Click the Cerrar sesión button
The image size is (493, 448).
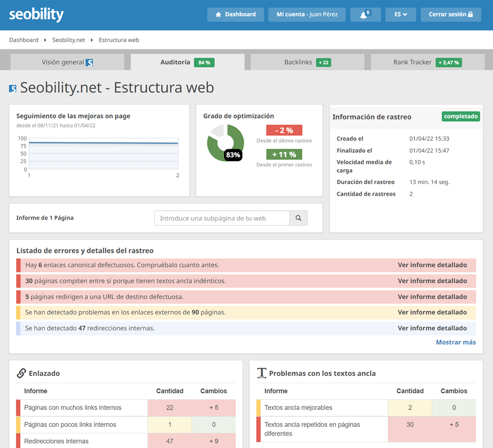(x=451, y=14)
